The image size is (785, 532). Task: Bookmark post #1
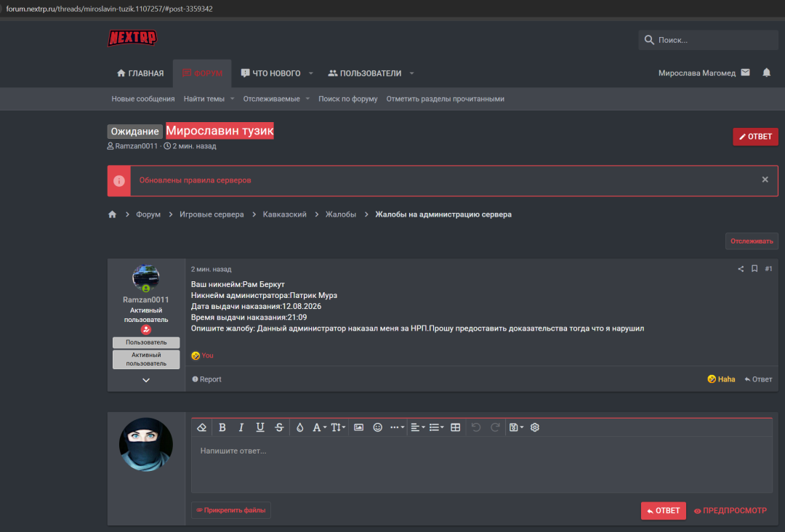[x=754, y=269]
